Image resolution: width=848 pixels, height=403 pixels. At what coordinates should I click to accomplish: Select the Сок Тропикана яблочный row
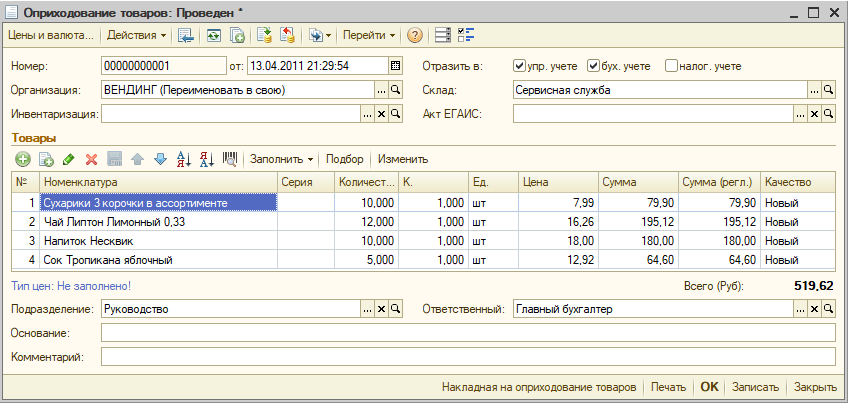(423, 260)
